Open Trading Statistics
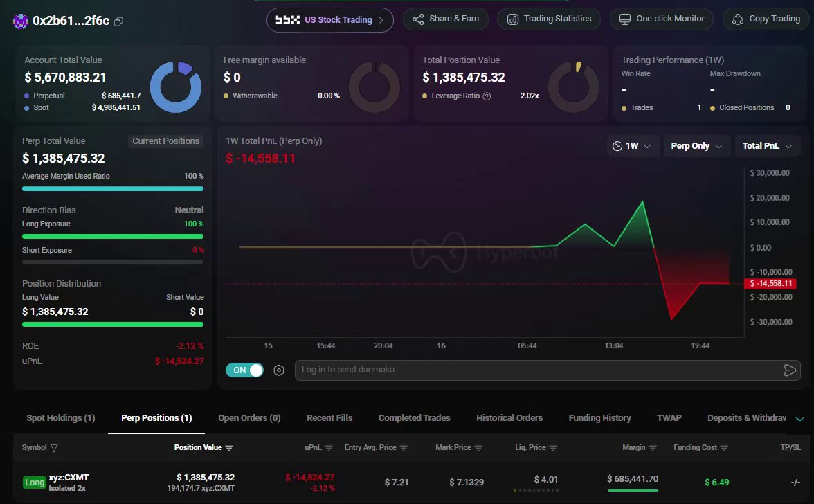Screen dimensions: 814x504 (x=549, y=19)
